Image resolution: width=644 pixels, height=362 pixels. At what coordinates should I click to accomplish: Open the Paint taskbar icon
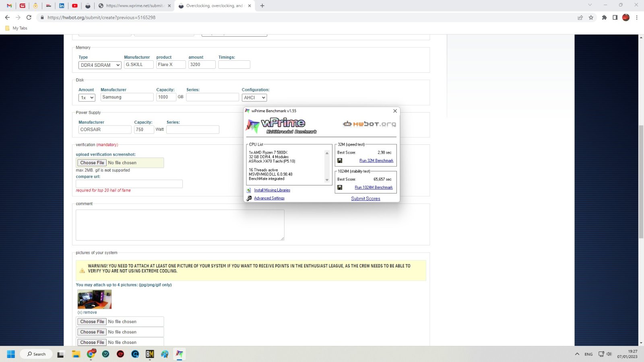click(x=165, y=354)
